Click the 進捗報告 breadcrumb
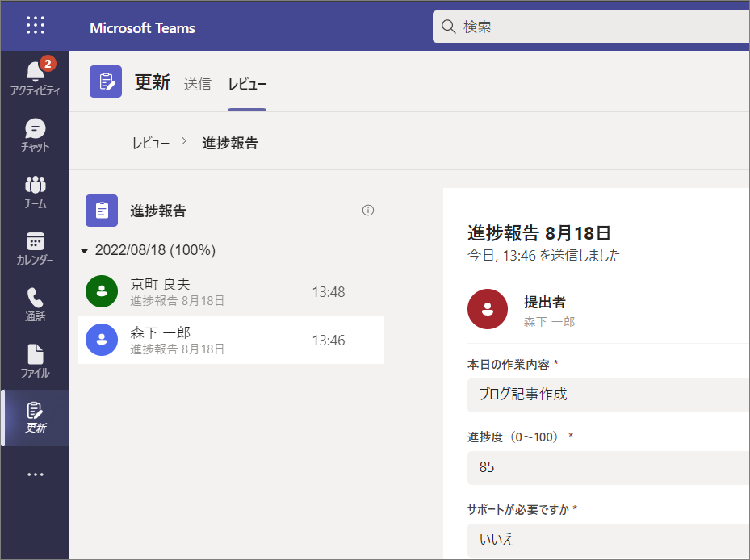 point(230,143)
